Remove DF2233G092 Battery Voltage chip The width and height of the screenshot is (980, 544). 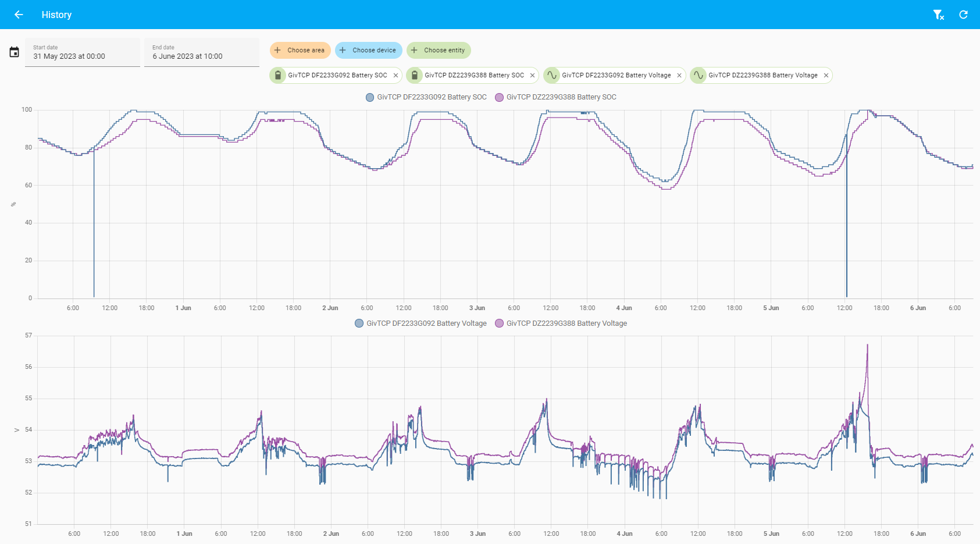point(679,76)
